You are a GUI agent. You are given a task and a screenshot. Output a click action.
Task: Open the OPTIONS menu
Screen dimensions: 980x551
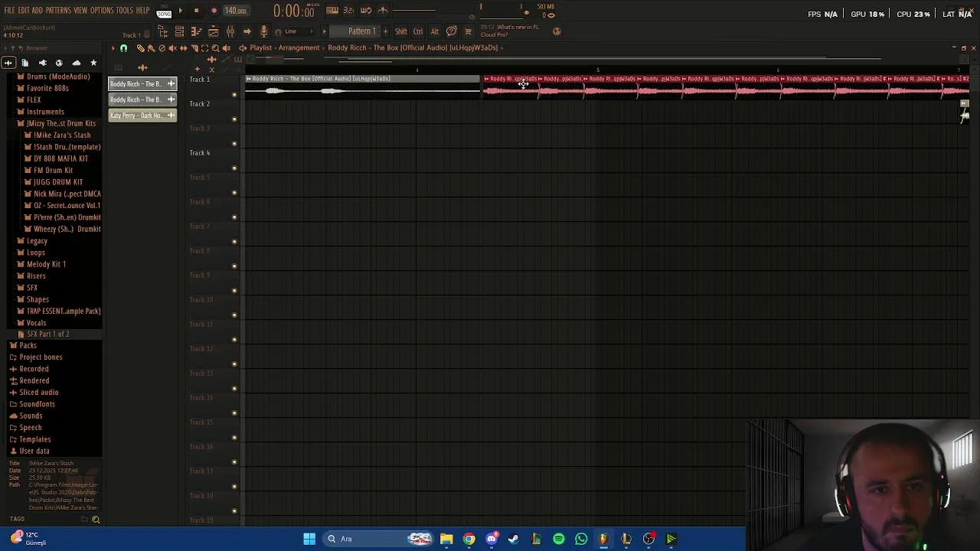click(x=102, y=11)
